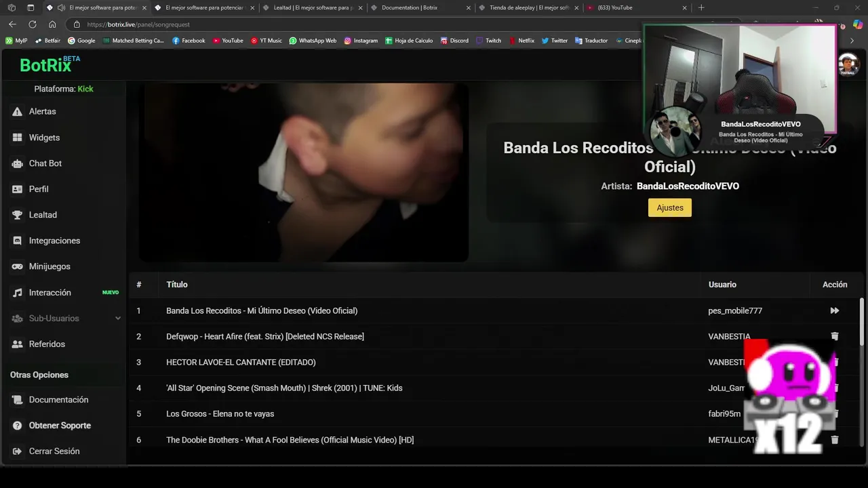Open the Widgets grid icon
The width and height of the screenshot is (868, 488).
click(x=17, y=138)
